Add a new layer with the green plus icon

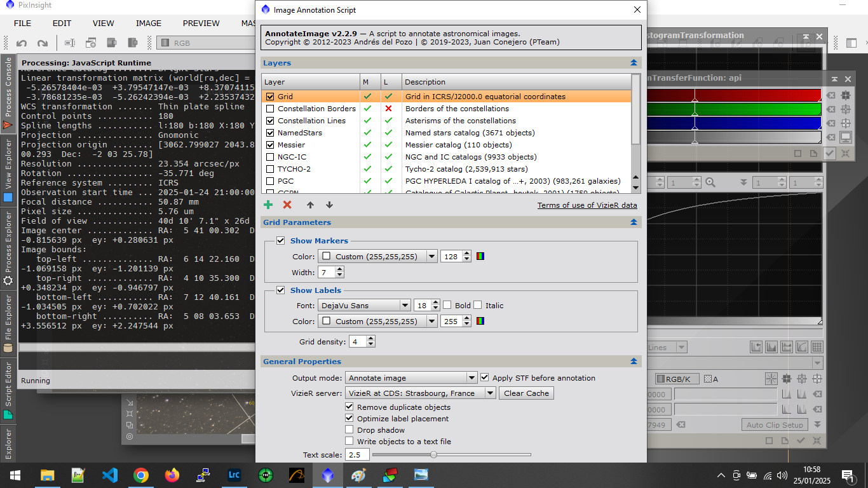click(x=268, y=205)
